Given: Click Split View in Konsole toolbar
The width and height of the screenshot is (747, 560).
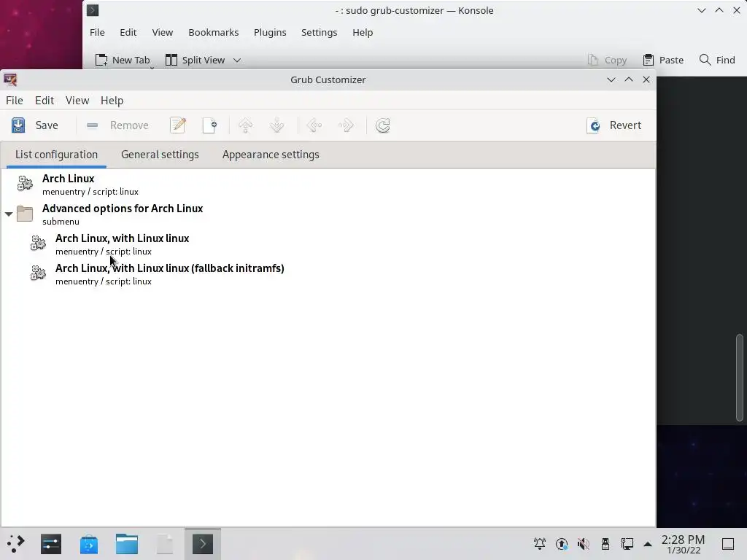Looking at the screenshot, I should click(196, 60).
